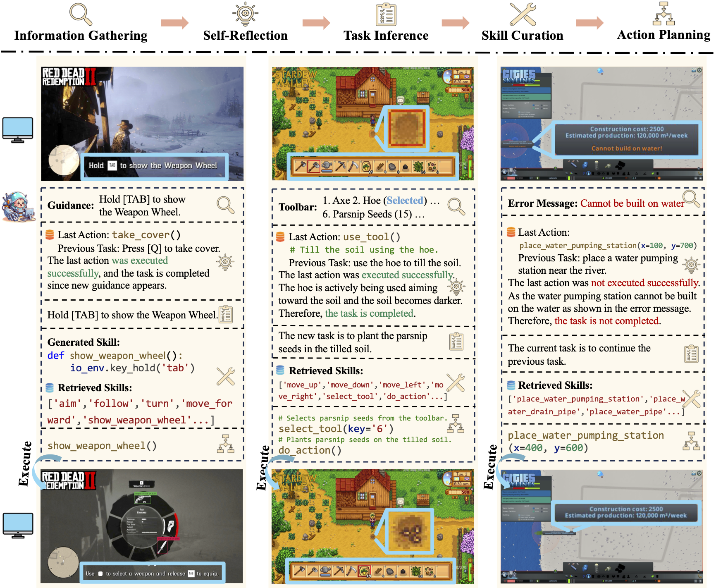Click the Information Gathering magnifier icon
Viewport: 716px width, 588px height.
pos(81,14)
